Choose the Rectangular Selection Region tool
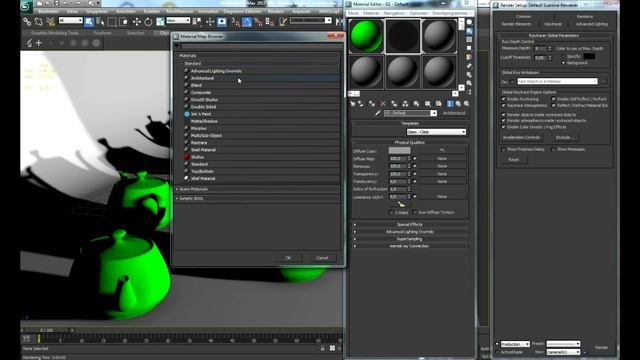Viewport: 640px width, 360px height. pyautogui.click(x=112, y=21)
